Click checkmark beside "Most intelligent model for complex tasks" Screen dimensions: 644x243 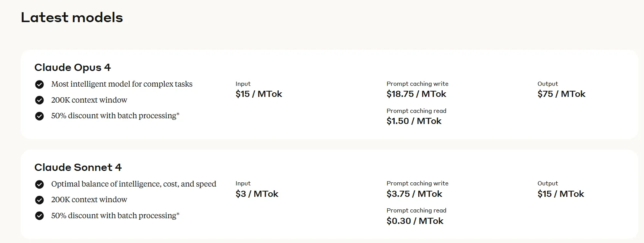39,84
